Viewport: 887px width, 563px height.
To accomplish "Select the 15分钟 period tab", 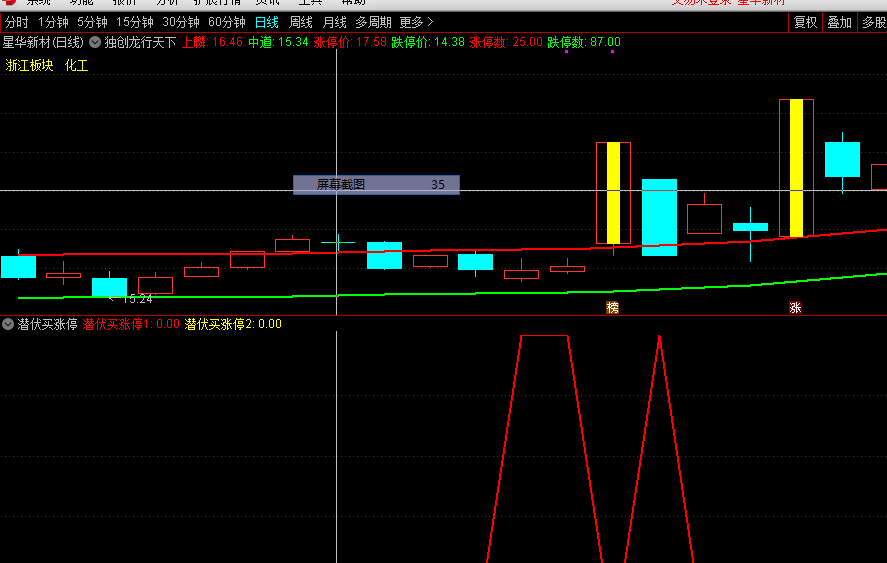I will 135,23.
